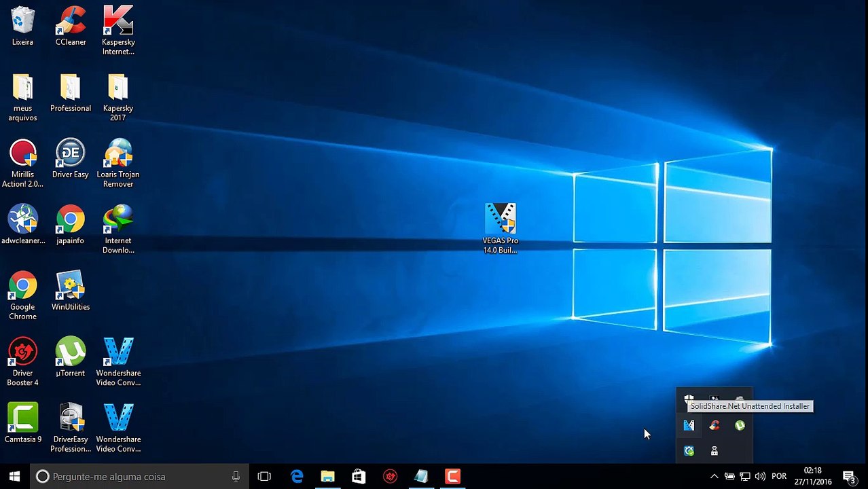This screenshot has height=489, width=868.
Task: Select the Google Chrome desktop shortcut
Action: [22, 296]
